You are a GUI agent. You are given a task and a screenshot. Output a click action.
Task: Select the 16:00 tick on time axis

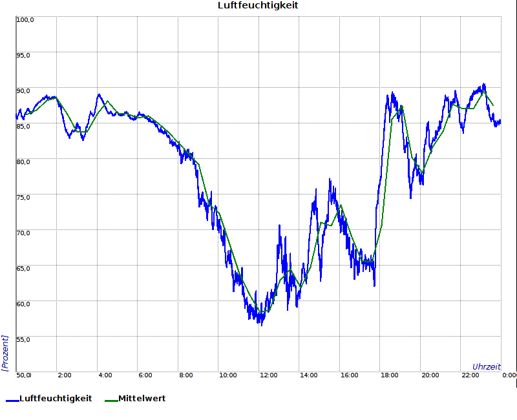coord(349,375)
